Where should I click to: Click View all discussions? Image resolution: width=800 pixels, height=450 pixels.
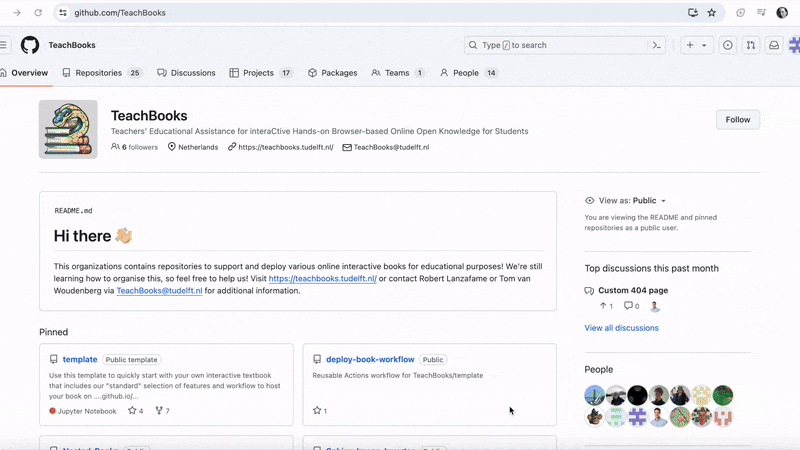[621, 328]
